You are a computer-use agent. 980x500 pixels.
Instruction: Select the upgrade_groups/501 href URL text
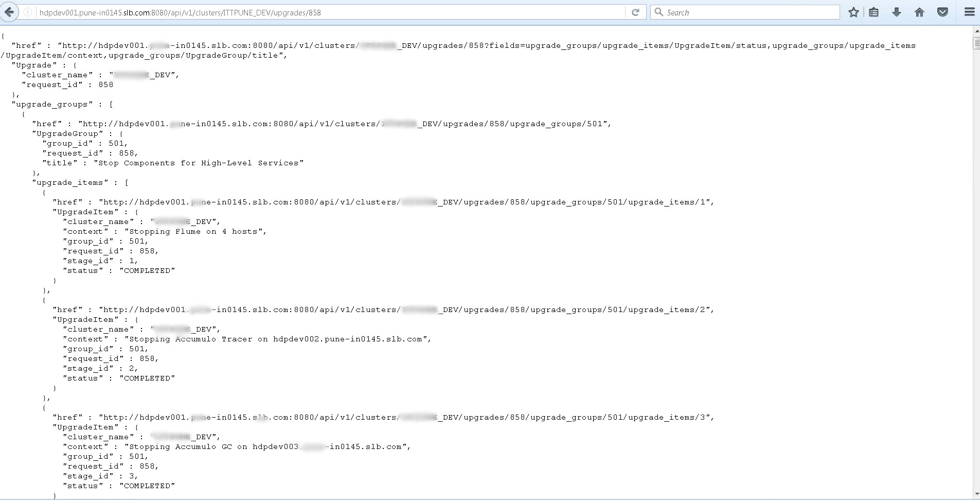(x=344, y=124)
